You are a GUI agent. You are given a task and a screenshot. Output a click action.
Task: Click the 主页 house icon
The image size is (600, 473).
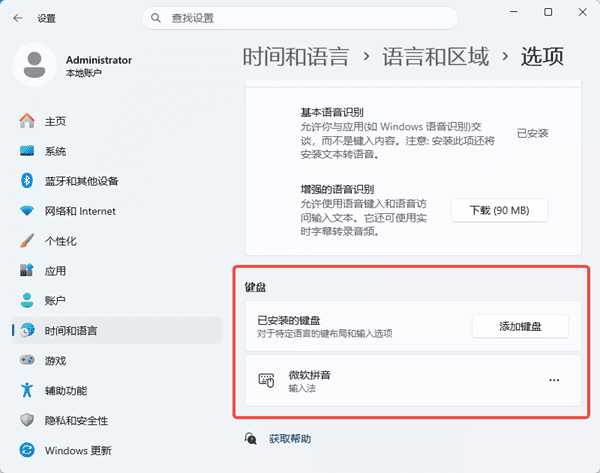coord(27,121)
